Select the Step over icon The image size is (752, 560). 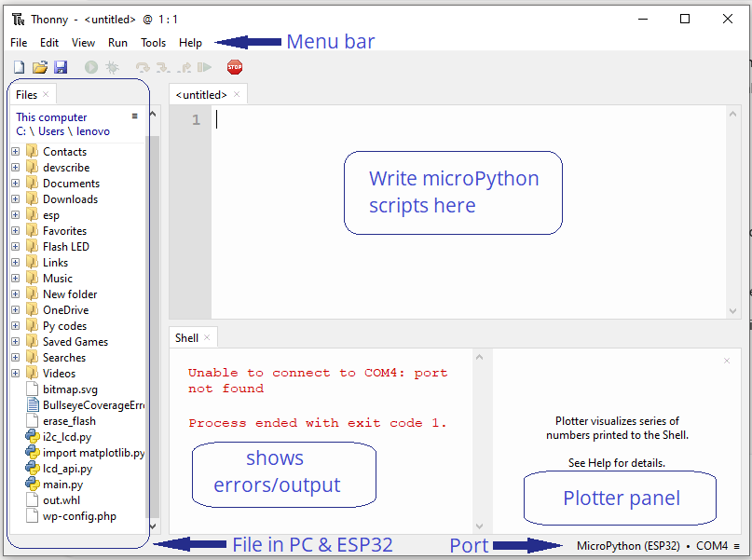tap(143, 66)
